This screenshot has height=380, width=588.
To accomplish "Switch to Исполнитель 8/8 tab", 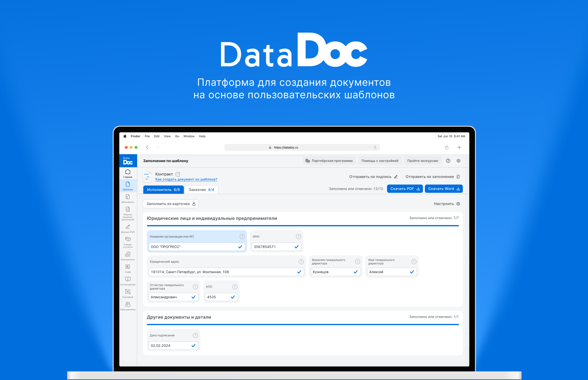I will [x=163, y=190].
